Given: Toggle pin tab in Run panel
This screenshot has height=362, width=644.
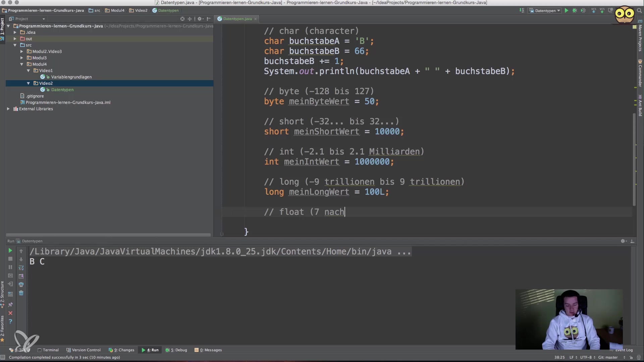Looking at the screenshot, I should [10, 305].
